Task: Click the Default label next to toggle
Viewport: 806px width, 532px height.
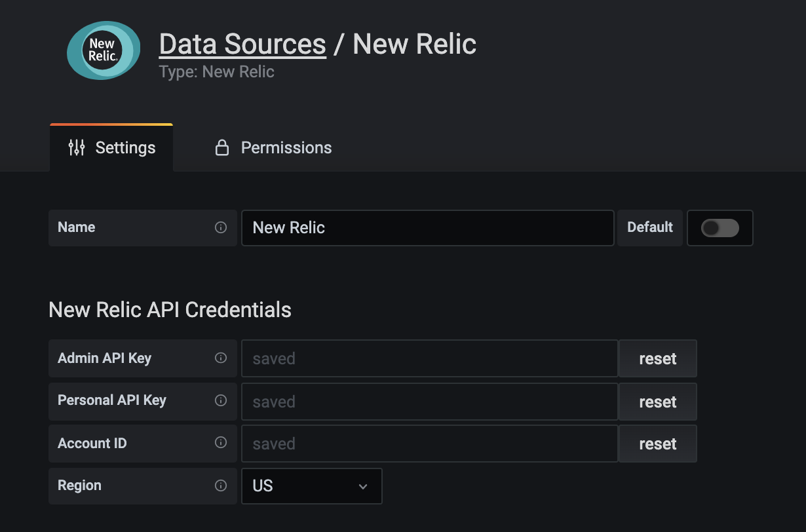Action: tap(649, 227)
